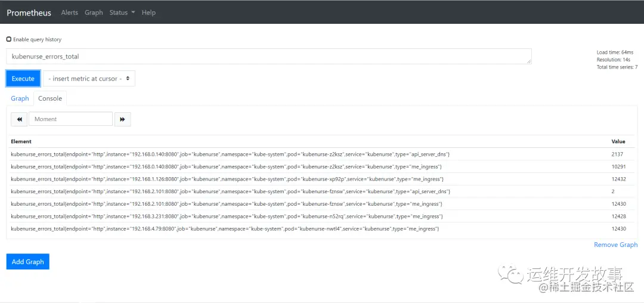The image size is (644, 303).
Task: Select row for pod kubenurse-z2ksz api_server_dns
Action: click(x=321, y=154)
